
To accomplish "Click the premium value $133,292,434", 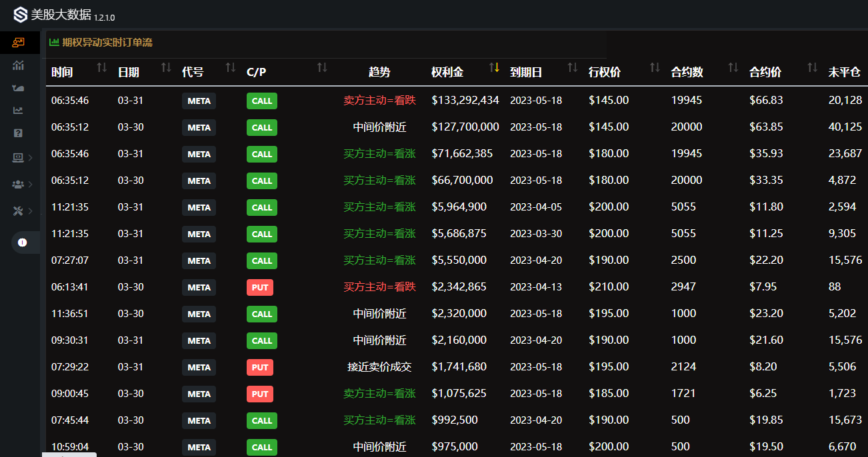I will (x=465, y=101).
